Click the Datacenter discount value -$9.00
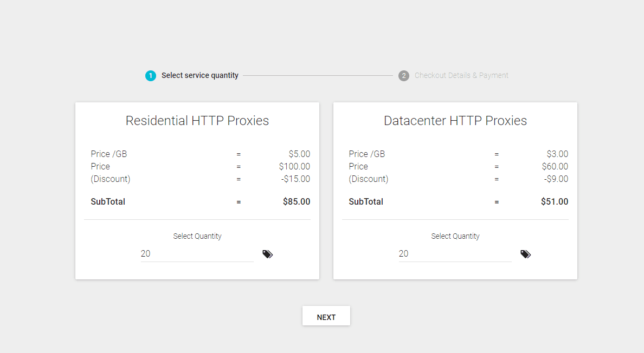 click(556, 179)
